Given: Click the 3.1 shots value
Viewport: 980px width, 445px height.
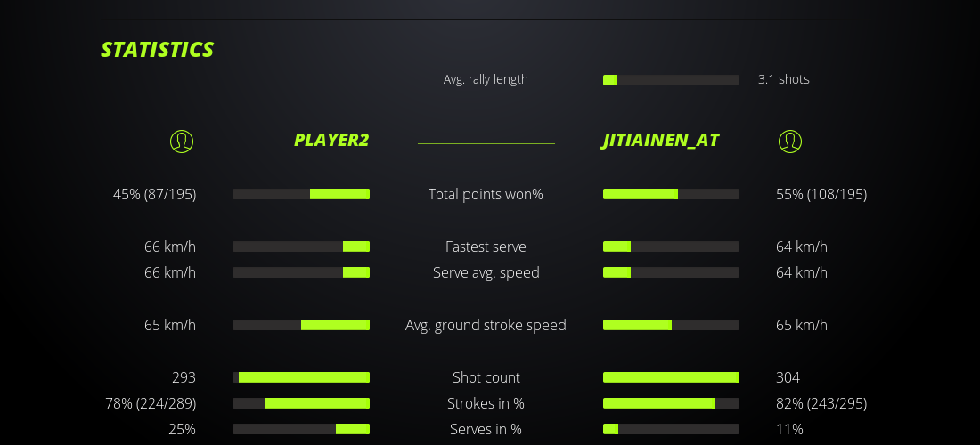Looking at the screenshot, I should click(x=783, y=79).
